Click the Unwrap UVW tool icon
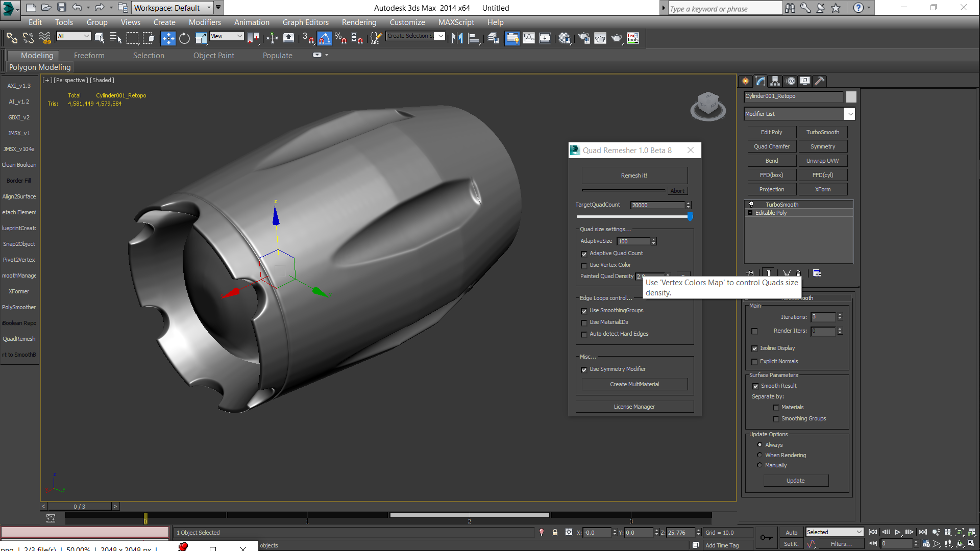Image resolution: width=980 pixels, height=551 pixels. point(822,160)
